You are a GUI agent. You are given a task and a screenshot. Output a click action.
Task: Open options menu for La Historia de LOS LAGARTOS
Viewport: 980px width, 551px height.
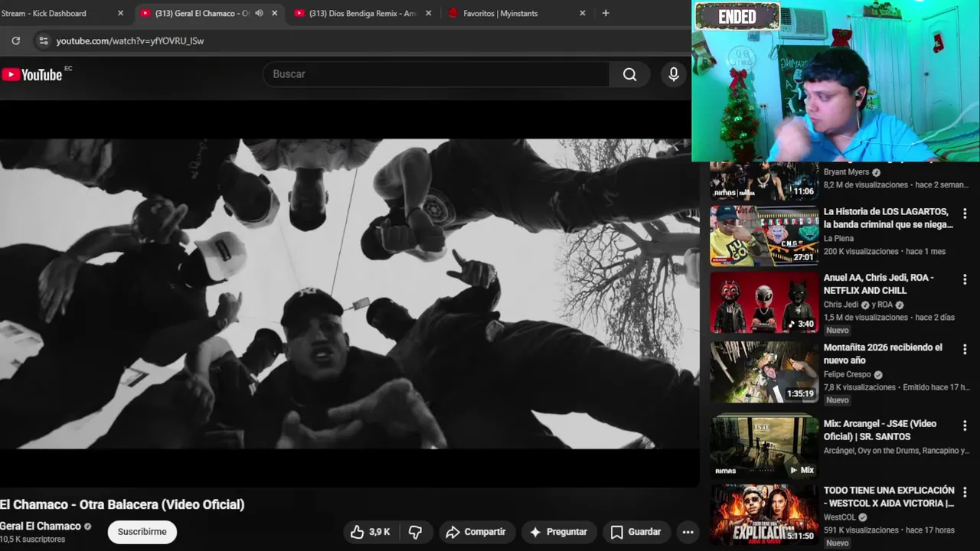(x=965, y=214)
